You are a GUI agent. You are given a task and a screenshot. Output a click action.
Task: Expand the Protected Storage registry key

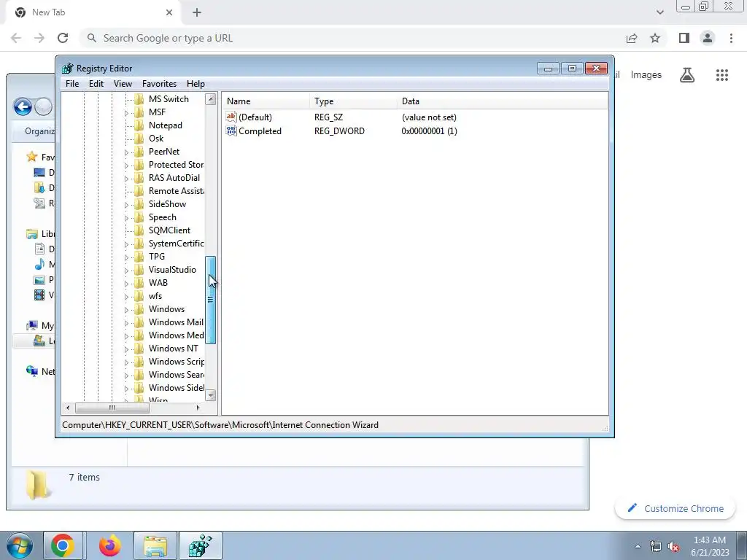pos(126,166)
